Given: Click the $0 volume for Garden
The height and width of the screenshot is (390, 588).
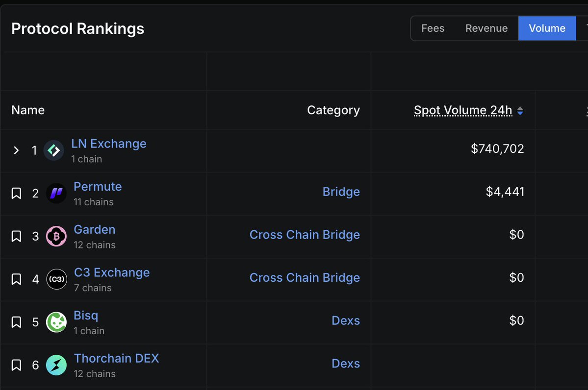Looking at the screenshot, I should 516,235.
